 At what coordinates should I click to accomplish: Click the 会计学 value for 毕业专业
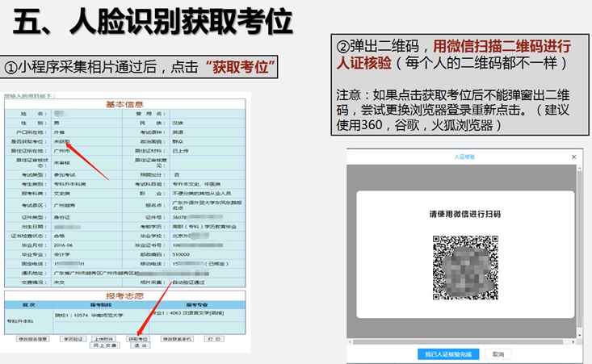coord(61,254)
